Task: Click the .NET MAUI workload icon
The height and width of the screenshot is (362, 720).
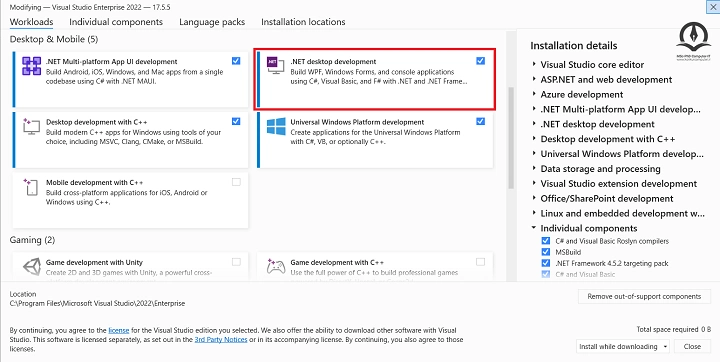Action: pos(31,66)
